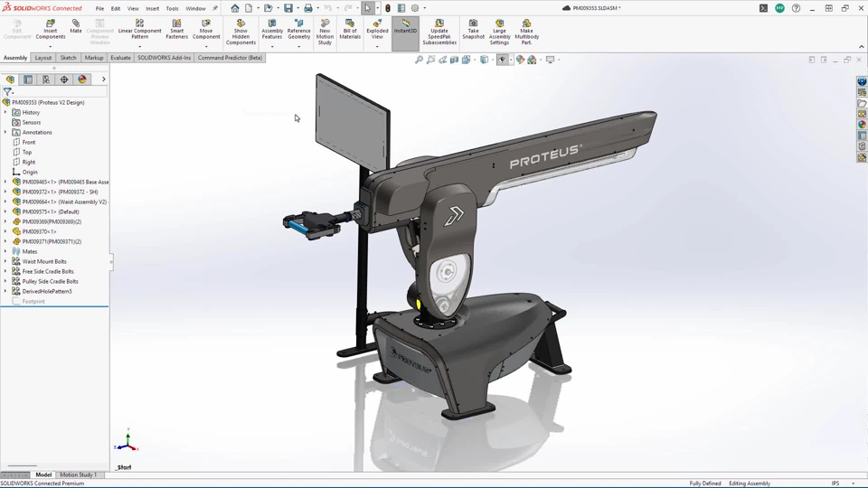Image resolution: width=868 pixels, height=488 pixels.
Task: Click Take Snapshot tool
Action: click(473, 29)
